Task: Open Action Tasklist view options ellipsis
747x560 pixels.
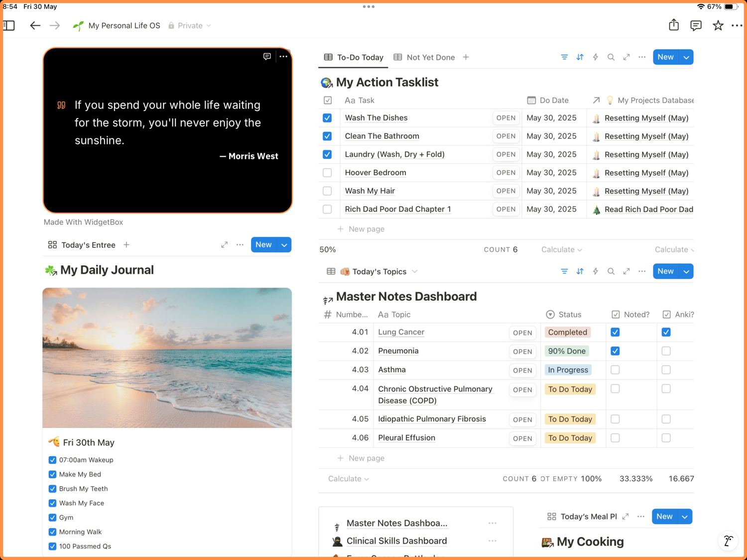Action: coord(642,57)
